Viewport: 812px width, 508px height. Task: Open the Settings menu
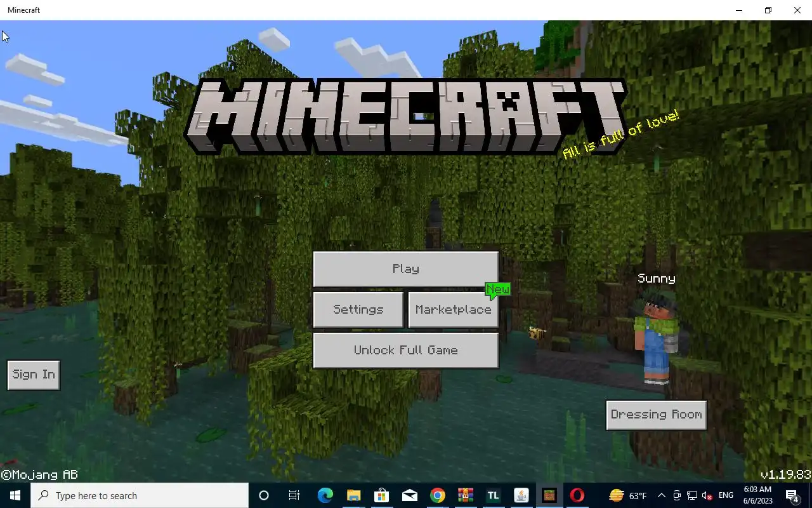coord(358,310)
